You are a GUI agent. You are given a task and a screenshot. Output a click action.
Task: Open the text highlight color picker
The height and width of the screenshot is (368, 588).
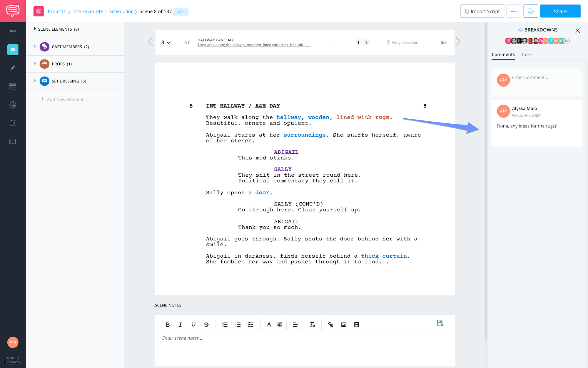pos(279,324)
